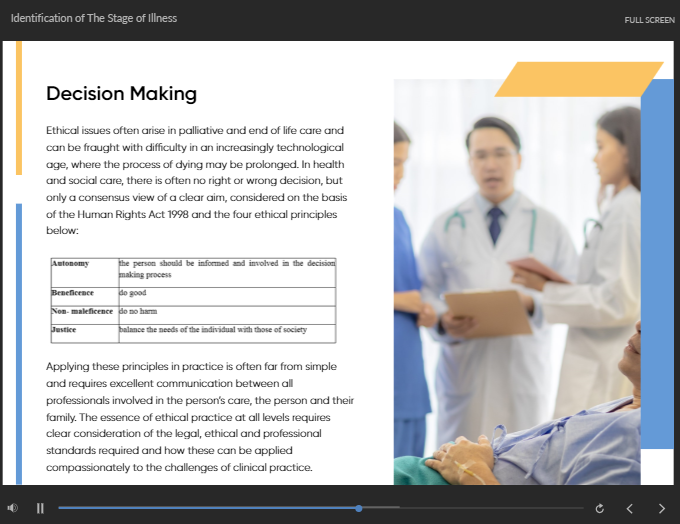The width and height of the screenshot is (680, 524).
Task: Select the Non-maleficence table cell
Action: tap(85, 315)
